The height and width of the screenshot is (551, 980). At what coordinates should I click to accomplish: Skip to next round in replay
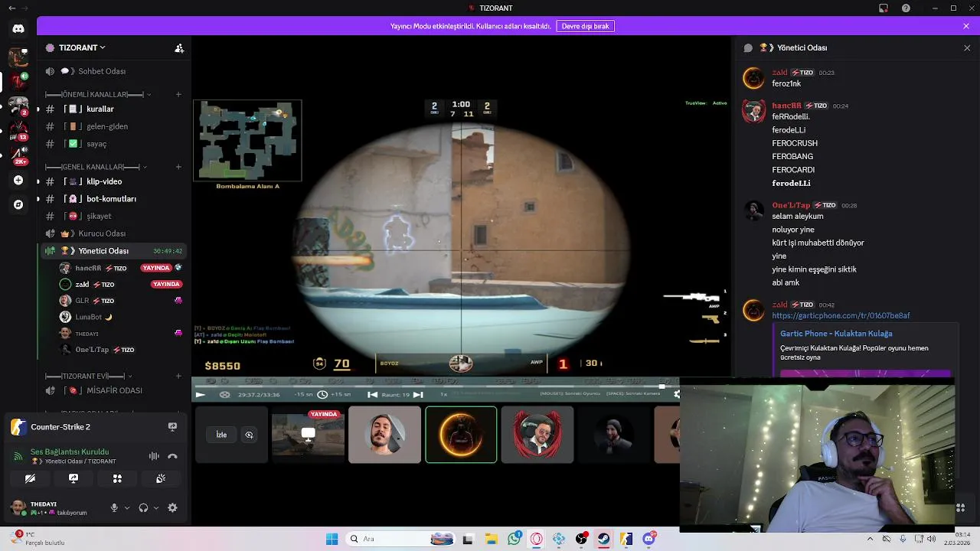[418, 395]
